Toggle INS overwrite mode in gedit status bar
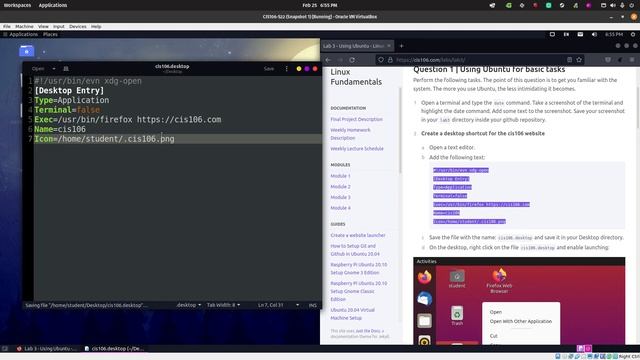This screenshot has height=360, width=640. tap(313, 305)
